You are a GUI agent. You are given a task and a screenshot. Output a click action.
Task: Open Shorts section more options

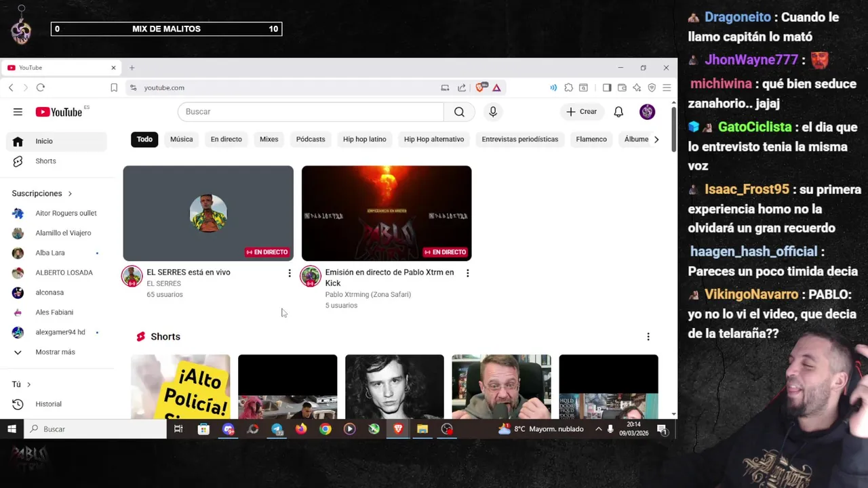tap(648, 337)
